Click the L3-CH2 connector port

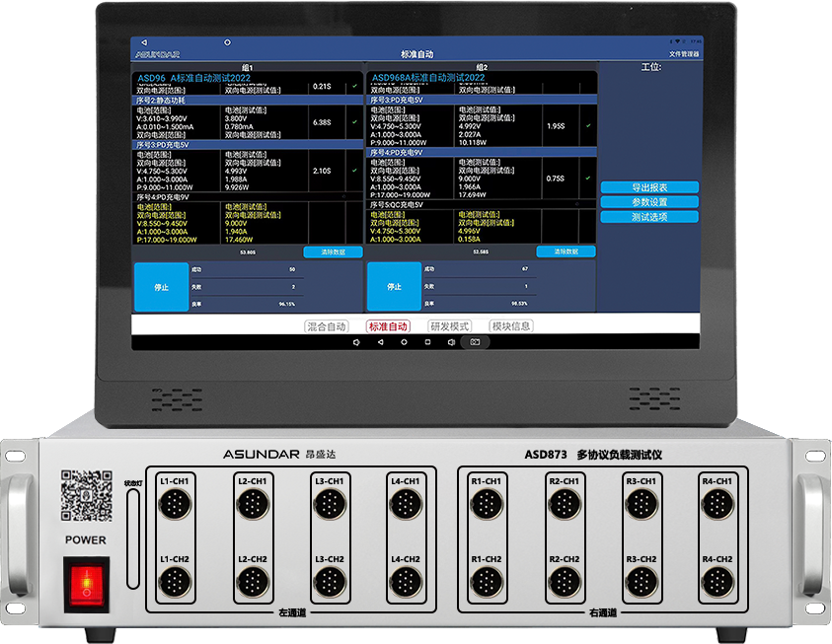[330, 582]
